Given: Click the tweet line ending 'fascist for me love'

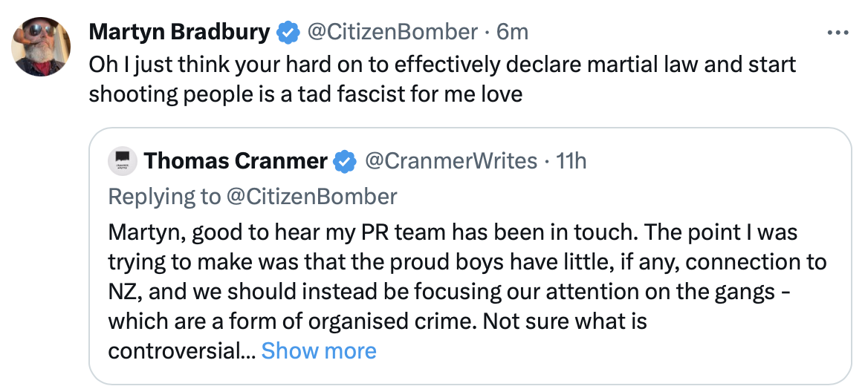Looking at the screenshot, I should pyautogui.click(x=305, y=95).
